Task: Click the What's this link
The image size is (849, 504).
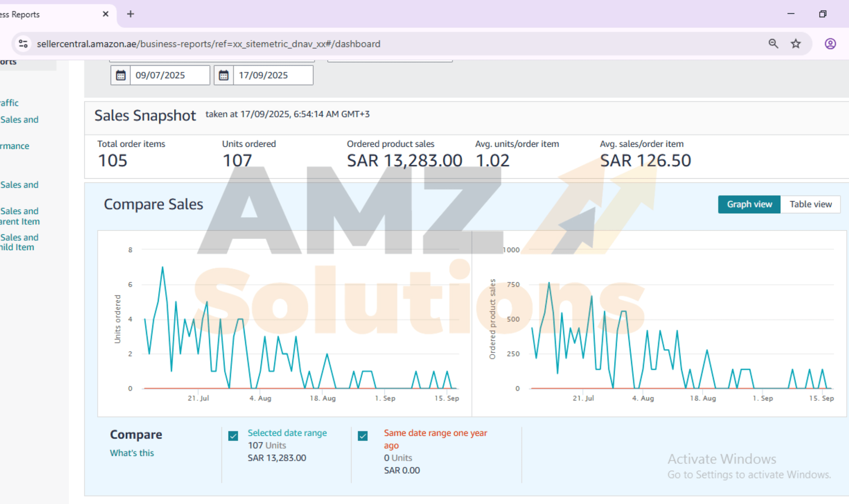Action: click(x=132, y=453)
